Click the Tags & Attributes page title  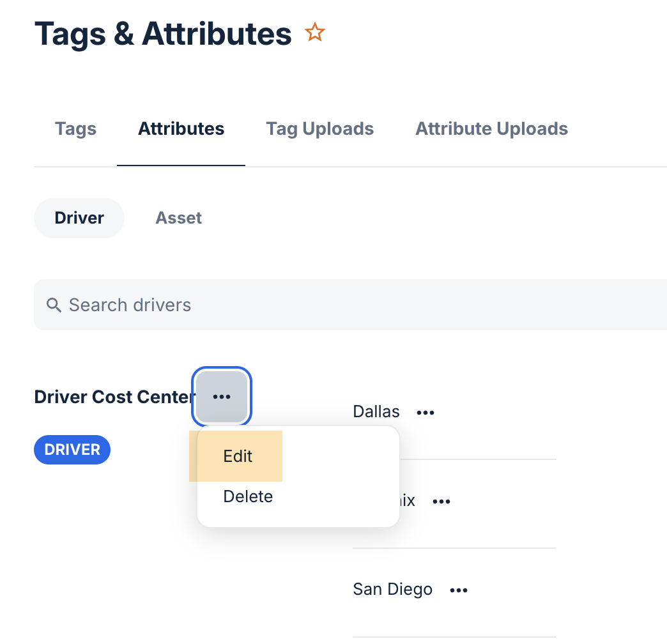[163, 34]
